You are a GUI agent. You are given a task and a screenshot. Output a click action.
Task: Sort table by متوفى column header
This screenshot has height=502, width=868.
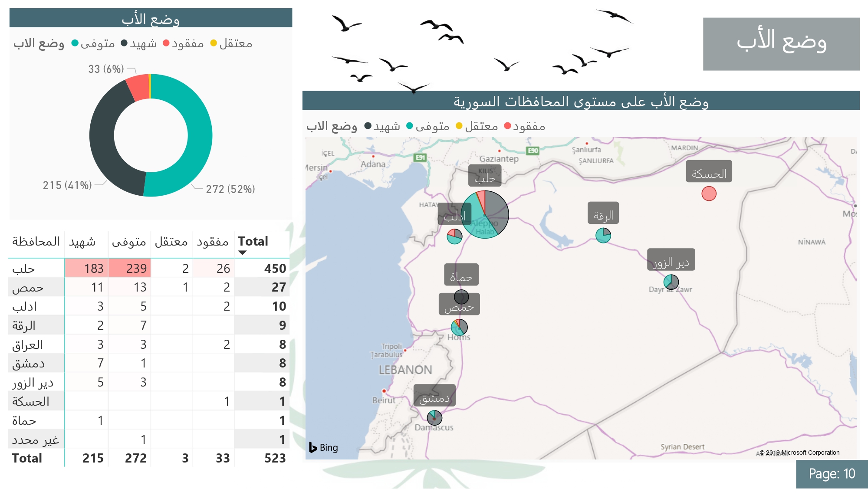(128, 242)
